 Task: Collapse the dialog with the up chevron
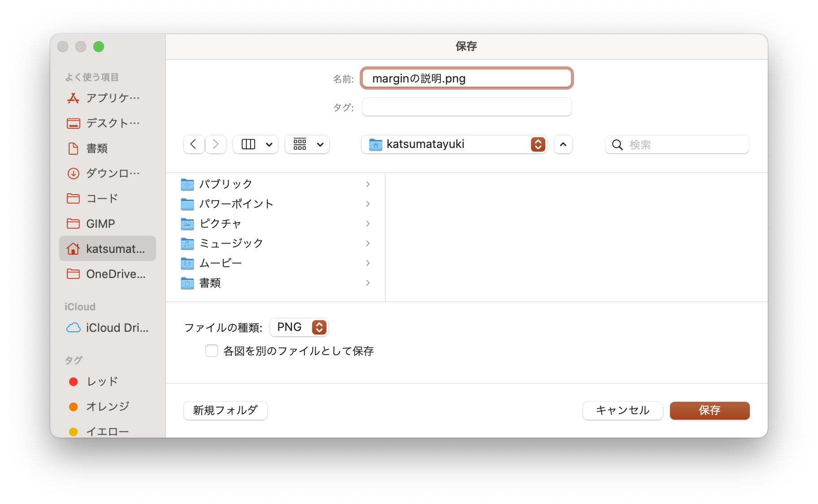[563, 144]
